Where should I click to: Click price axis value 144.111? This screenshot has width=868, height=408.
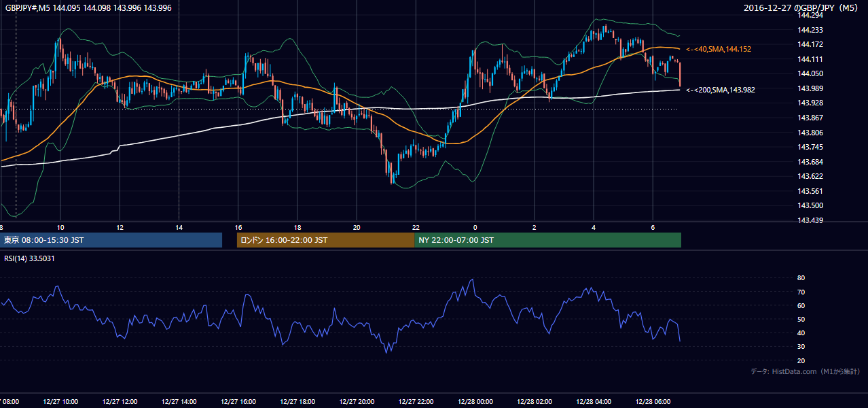tap(810, 59)
